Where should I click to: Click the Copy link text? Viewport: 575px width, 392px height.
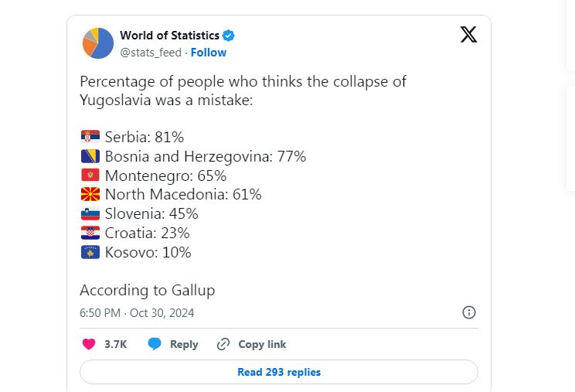pos(262,344)
